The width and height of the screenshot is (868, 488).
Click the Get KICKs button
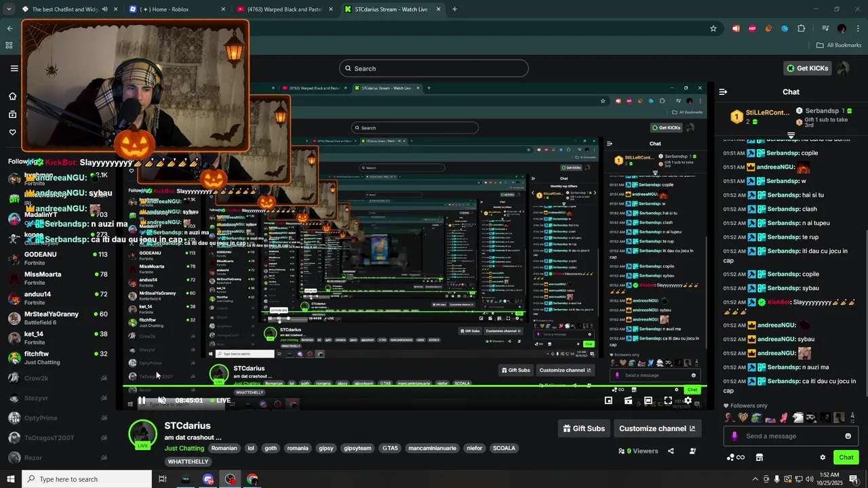807,68
